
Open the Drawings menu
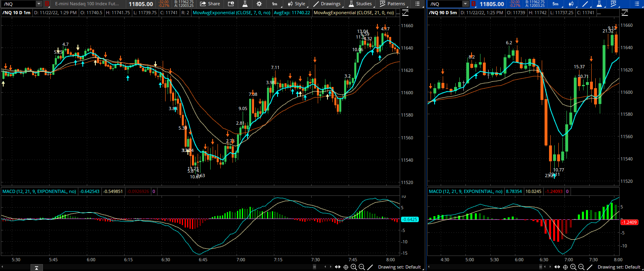pyautogui.click(x=327, y=4)
